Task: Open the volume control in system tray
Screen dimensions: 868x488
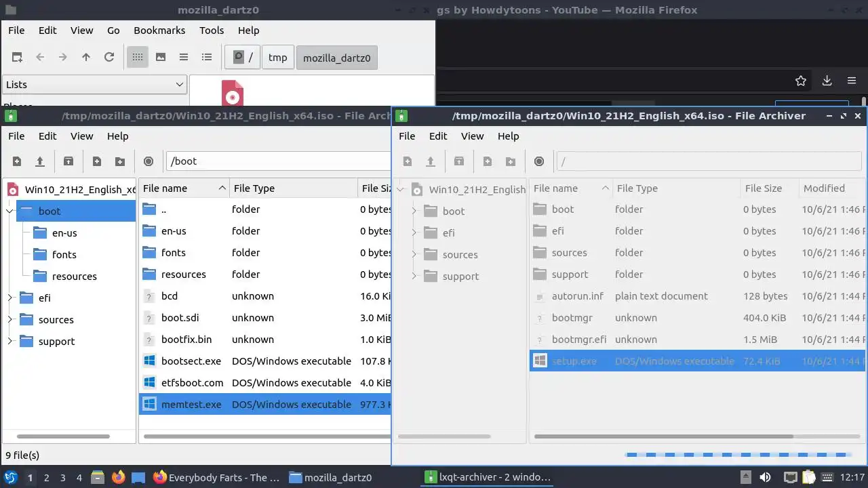Action: (x=765, y=477)
